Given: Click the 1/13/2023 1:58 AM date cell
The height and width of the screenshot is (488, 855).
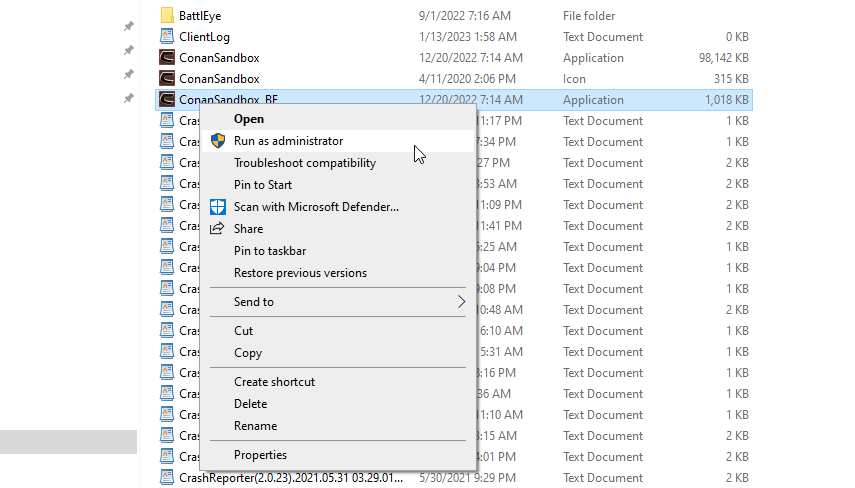Looking at the screenshot, I should click(x=467, y=37).
